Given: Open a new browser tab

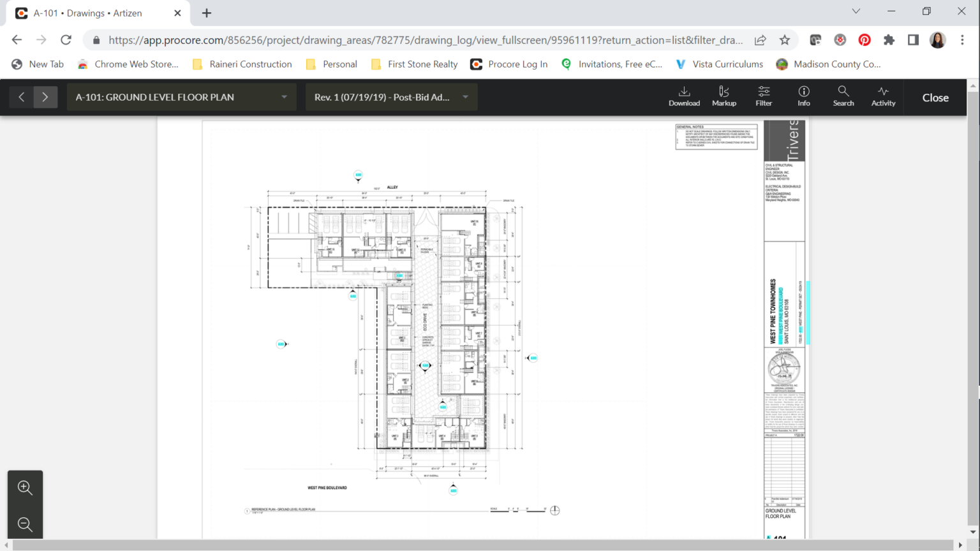Looking at the screenshot, I should (x=207, y=13).
